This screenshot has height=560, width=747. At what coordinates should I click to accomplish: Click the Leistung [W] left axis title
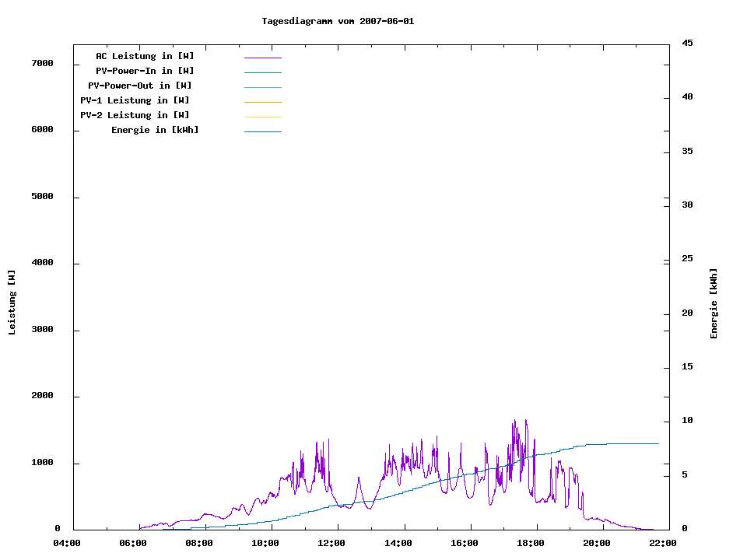tap(12, 303)
